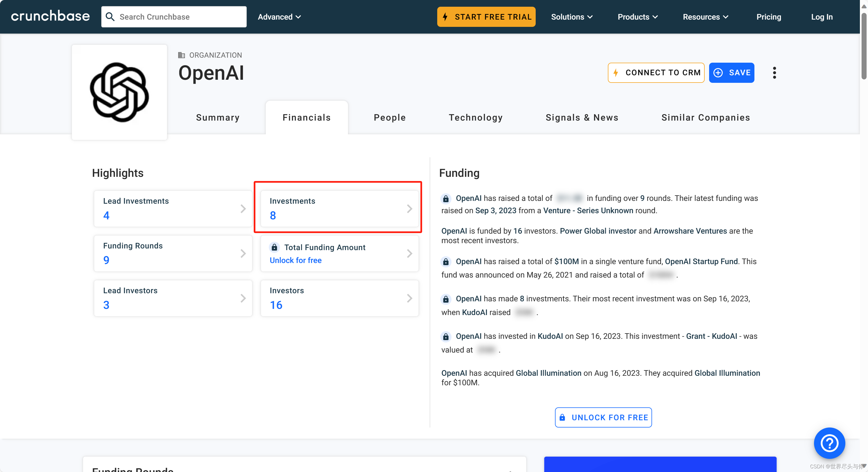Switch to the People tab
The height and width of the screenshot is (472, 868).
390,118
